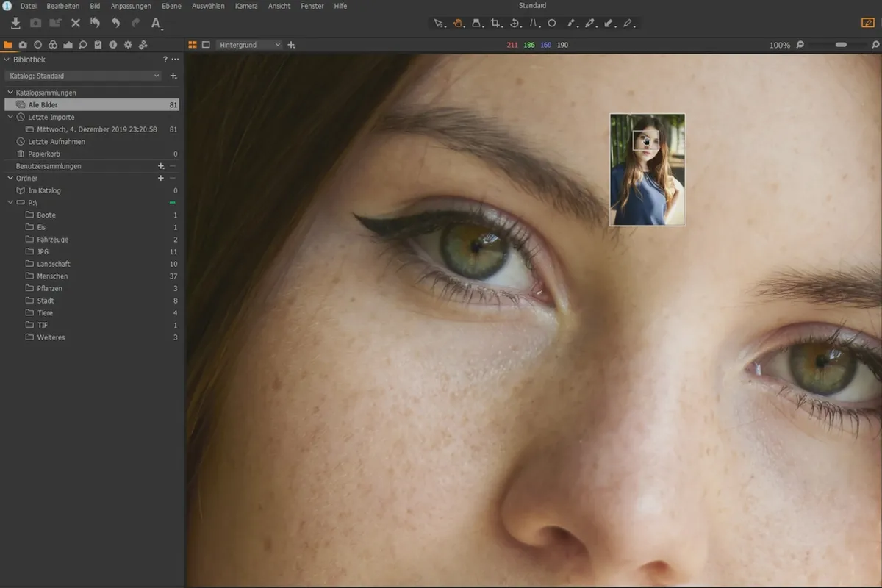Click the portrait navigator thumbnail

click(x=648, y=170)
